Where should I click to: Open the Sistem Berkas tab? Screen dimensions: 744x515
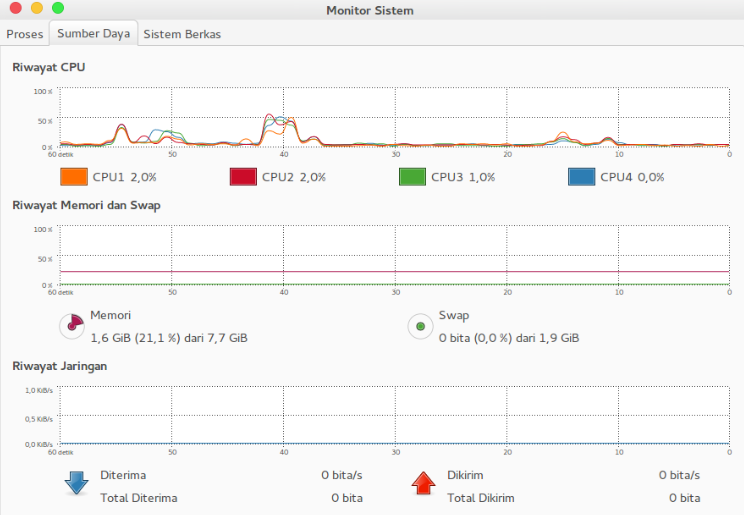click(x=182, y=34)
